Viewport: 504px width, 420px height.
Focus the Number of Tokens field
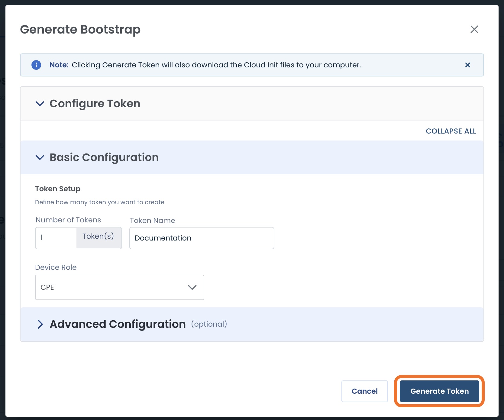(56, 238)
